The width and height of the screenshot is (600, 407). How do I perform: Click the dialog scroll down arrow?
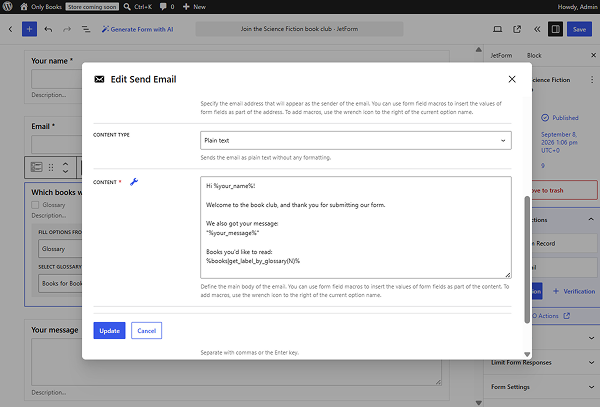click(x=527, y=354)
